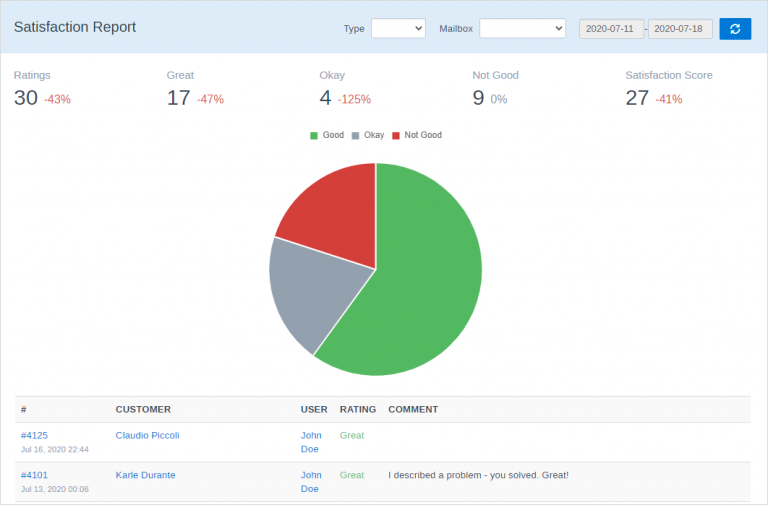This screenshot has width=768, height=505.
Task: Click the COMMENT column header
Action: tap(413, 409)
